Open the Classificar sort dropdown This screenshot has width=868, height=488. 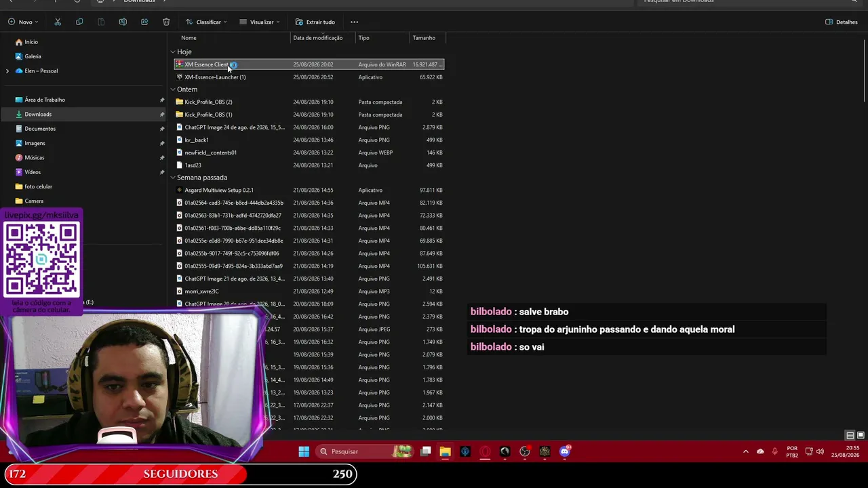(x=206, y=22)
